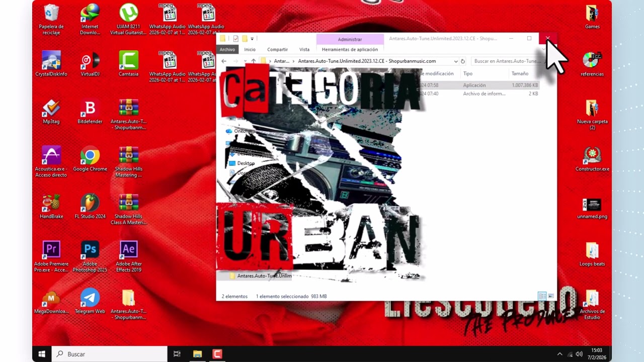This screenshot has width=644, height=362.
Task: Select the Loops beats folder icon
Action: click(592, 254)
